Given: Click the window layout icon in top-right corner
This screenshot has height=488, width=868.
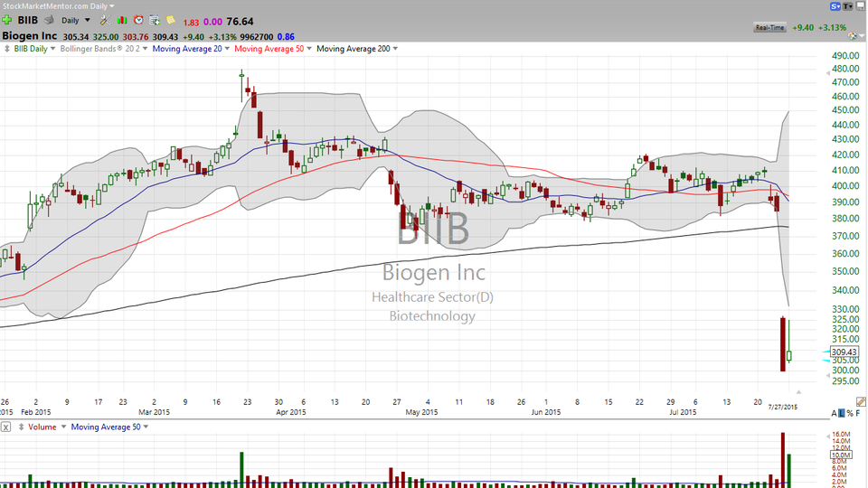Looking at the screenshot, I should (861, 6).
